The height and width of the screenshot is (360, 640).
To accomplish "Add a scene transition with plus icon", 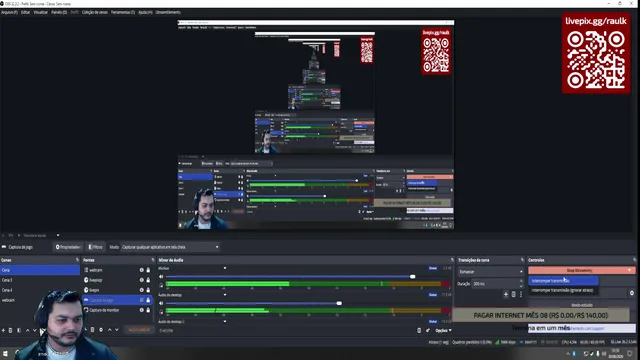I will (506, 294).
